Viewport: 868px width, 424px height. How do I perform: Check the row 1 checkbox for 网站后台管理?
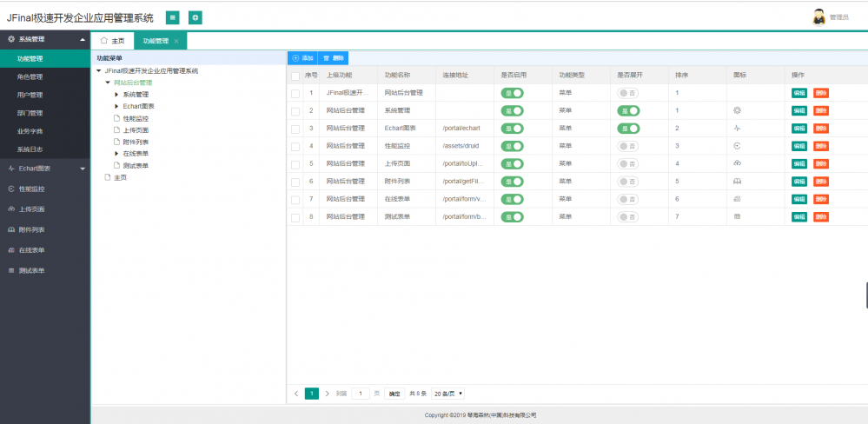(x=295, y=94)
